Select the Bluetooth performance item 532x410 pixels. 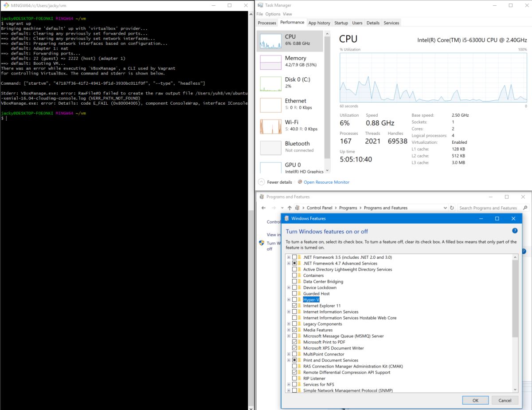click(x=290, y=147)
